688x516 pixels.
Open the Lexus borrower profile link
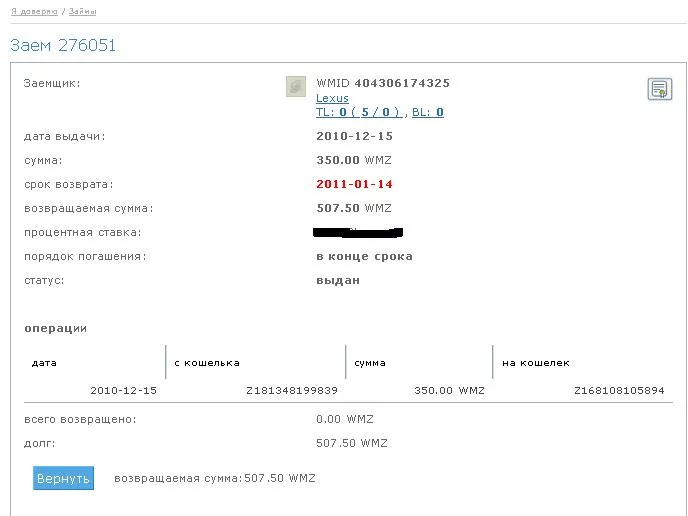332,98
